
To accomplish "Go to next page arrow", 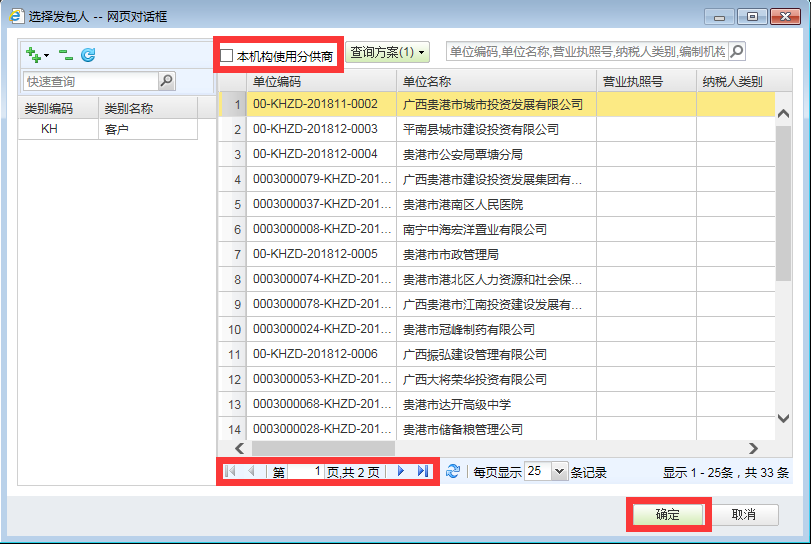I will [401, 471].
